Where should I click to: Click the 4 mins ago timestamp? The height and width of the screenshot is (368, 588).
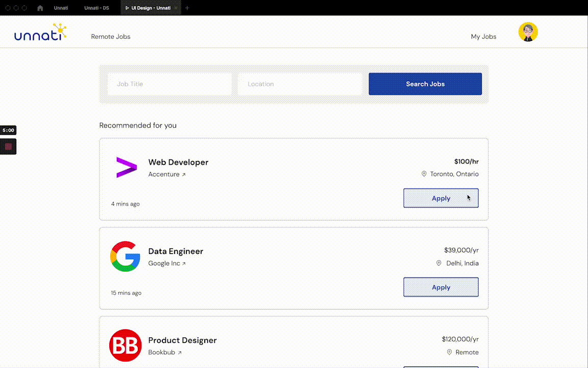[125, 204]
